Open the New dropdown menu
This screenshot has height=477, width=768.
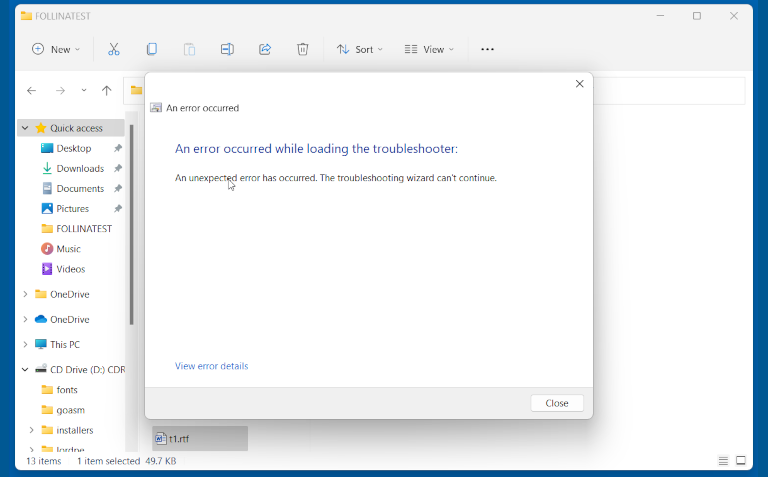coord(56,49)
